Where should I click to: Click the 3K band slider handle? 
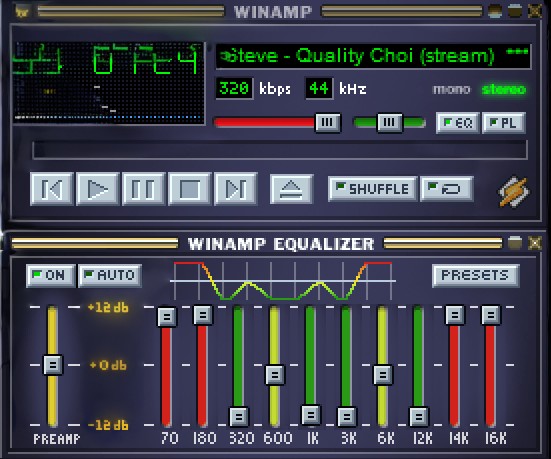[x=347, y=416]
